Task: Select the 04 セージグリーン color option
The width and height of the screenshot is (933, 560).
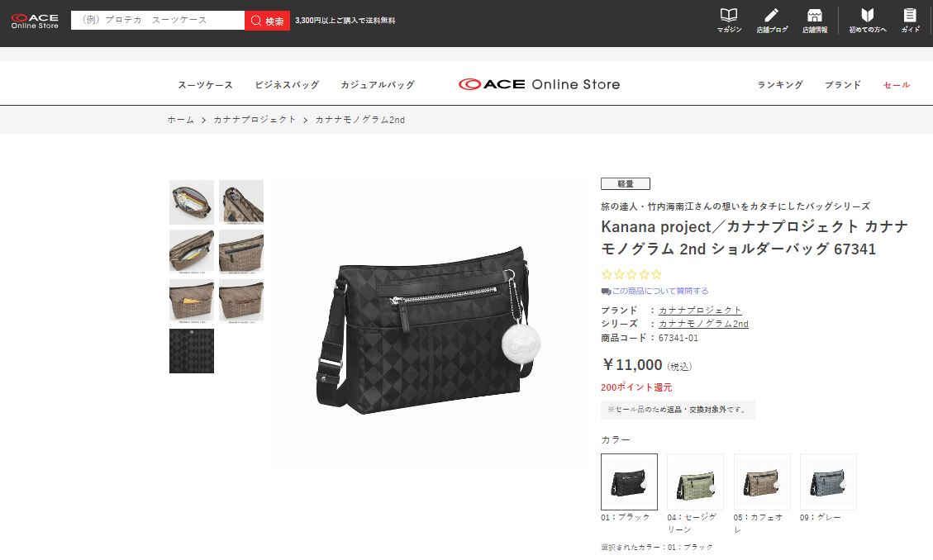Action: pos(695,482)
